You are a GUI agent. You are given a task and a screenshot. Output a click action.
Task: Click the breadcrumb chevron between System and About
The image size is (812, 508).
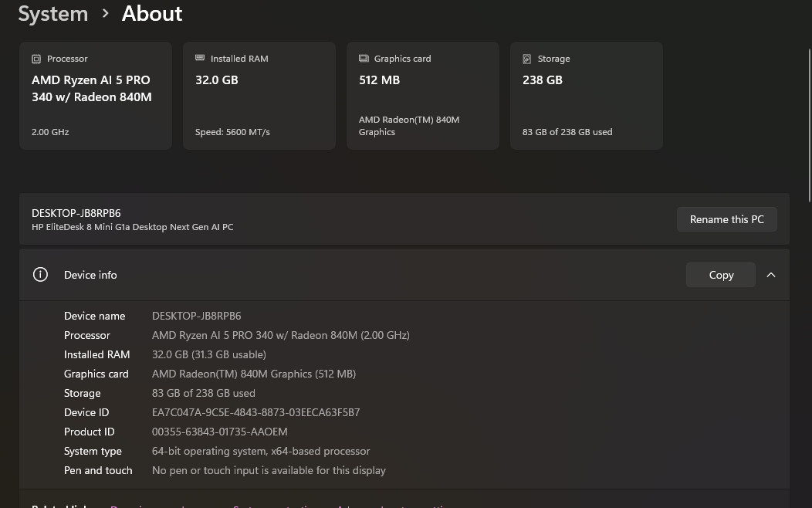click(105, 13)
